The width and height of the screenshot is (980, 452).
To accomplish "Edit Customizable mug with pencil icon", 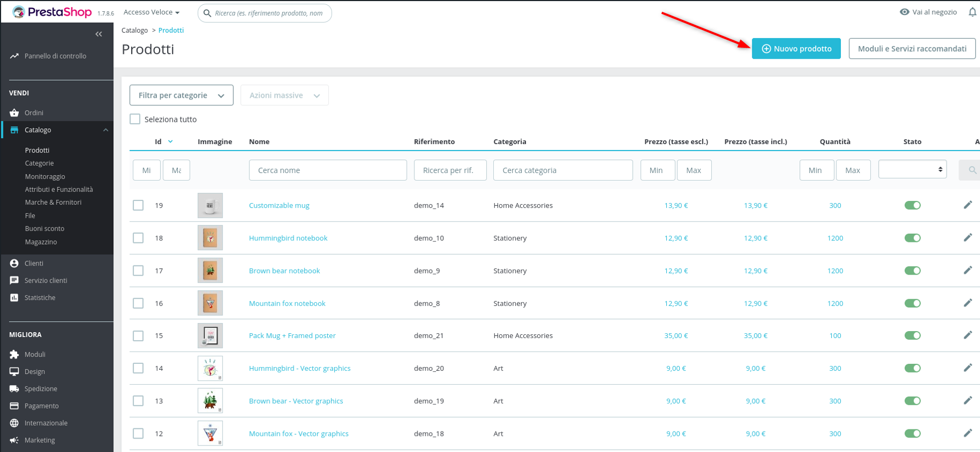I will pos(968,205).
